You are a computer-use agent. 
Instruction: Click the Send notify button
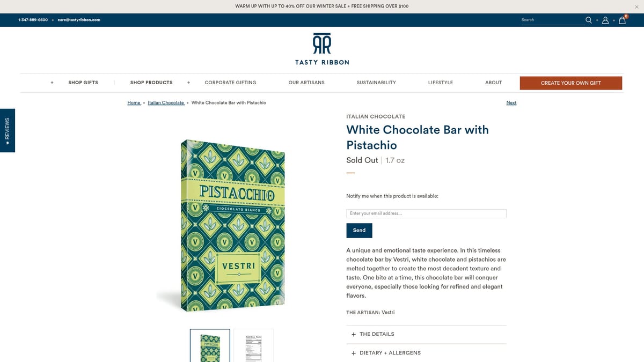(x=359, y=230)
